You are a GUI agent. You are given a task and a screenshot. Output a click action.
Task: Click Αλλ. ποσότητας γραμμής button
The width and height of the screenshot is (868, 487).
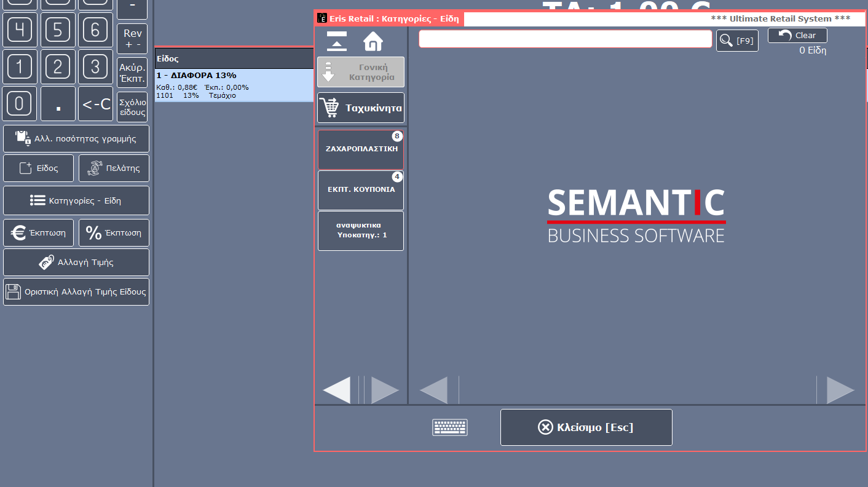pos(76,139)
